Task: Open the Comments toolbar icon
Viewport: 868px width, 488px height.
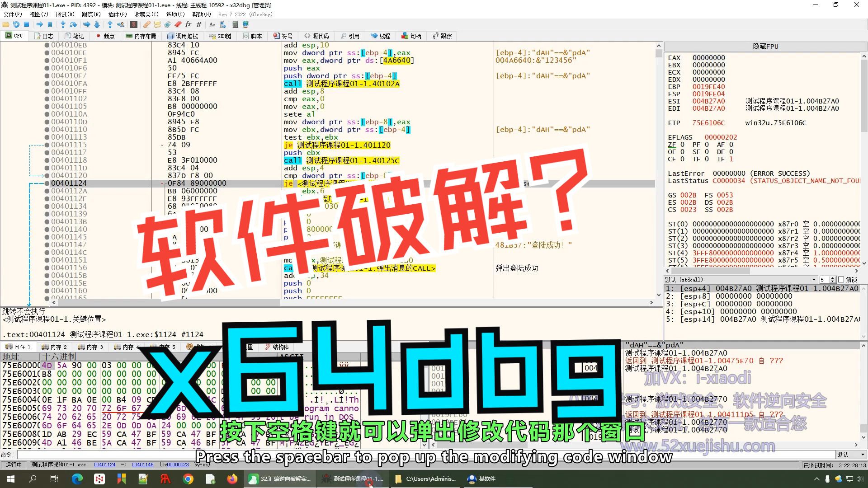Action: point(157,24)
